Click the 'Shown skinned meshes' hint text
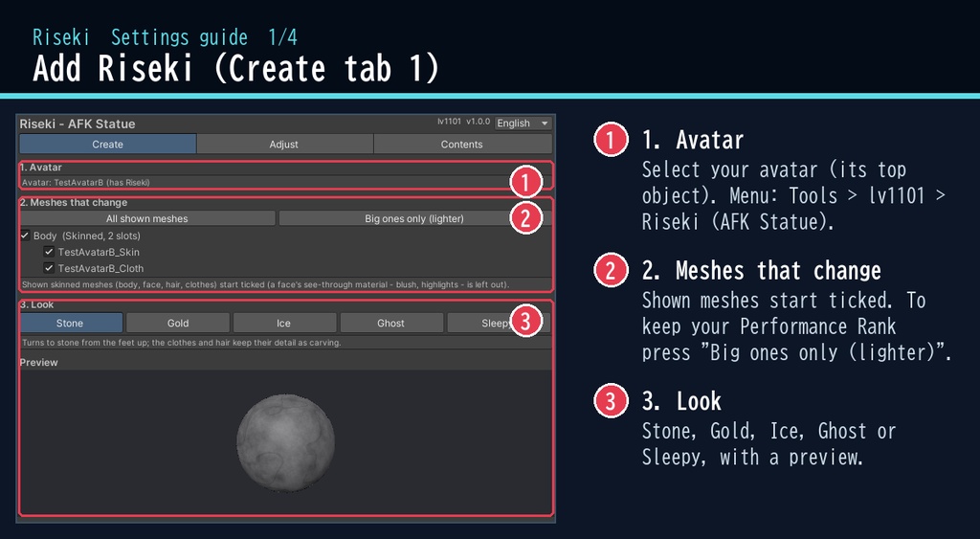Screen dimensions: 980x539 coord(266,284)
